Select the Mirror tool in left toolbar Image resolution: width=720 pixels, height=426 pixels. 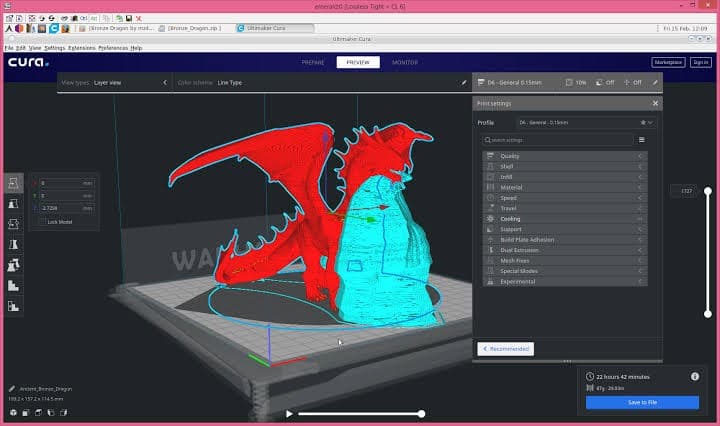click(13, 244)
